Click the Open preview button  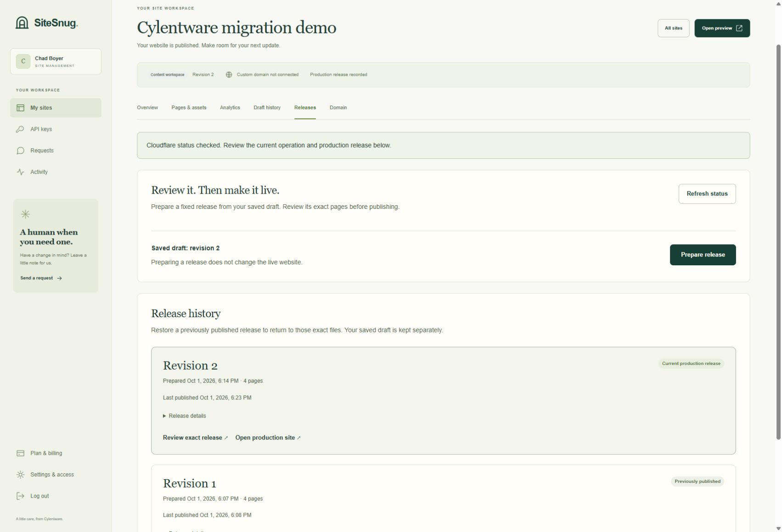722,28
